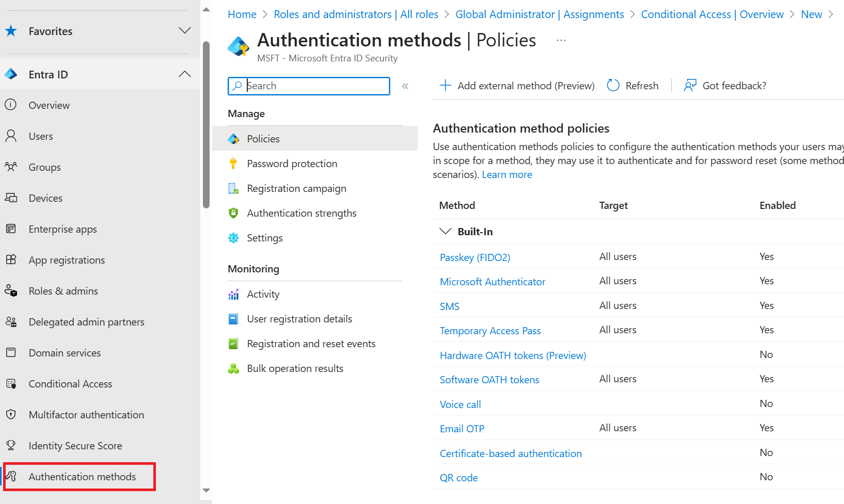This screenshot has width=844, height=504.
Task: Click the Delegated admin partners icon
Action: pos(11,321)
